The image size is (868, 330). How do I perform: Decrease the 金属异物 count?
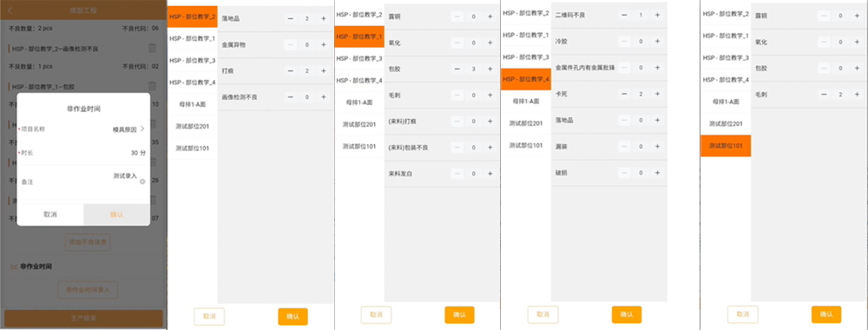(291, 45)
